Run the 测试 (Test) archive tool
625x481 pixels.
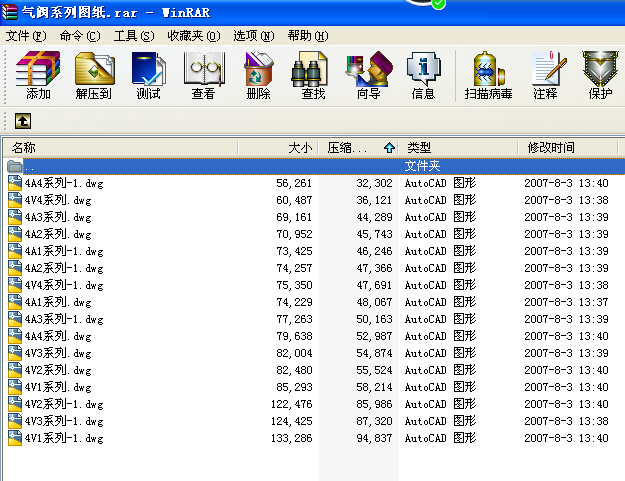click(148, 75)
